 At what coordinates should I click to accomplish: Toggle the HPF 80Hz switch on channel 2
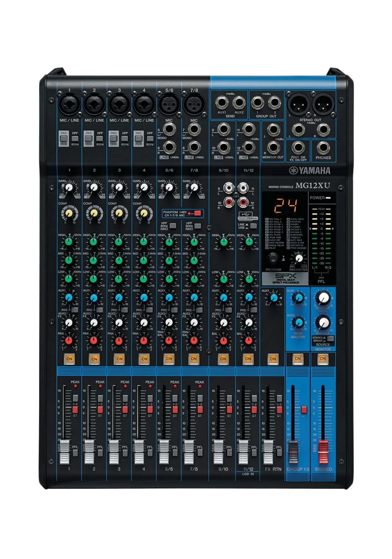coord(100,139)
